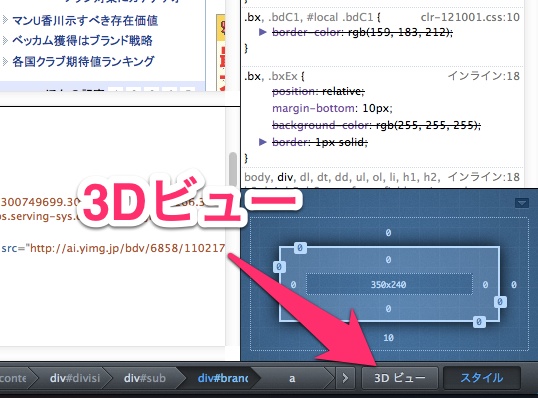Click the body, div, dl, dt selector list

(x=341, y=177)
